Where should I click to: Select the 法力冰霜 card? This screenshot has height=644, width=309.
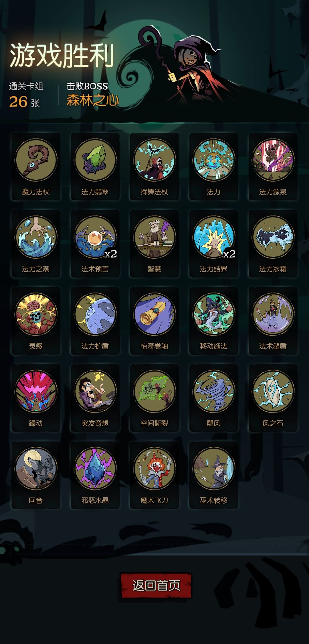(273, 244)
